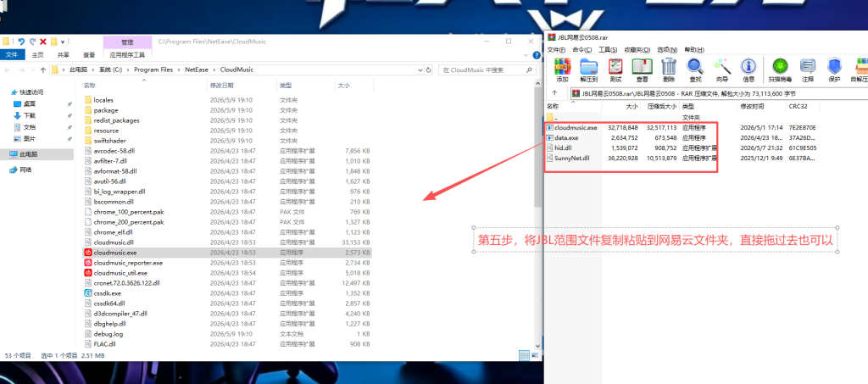Click the 在 CloudMusic 中搜索 search box
The image size is (868, 384).
tap(487, 70)
